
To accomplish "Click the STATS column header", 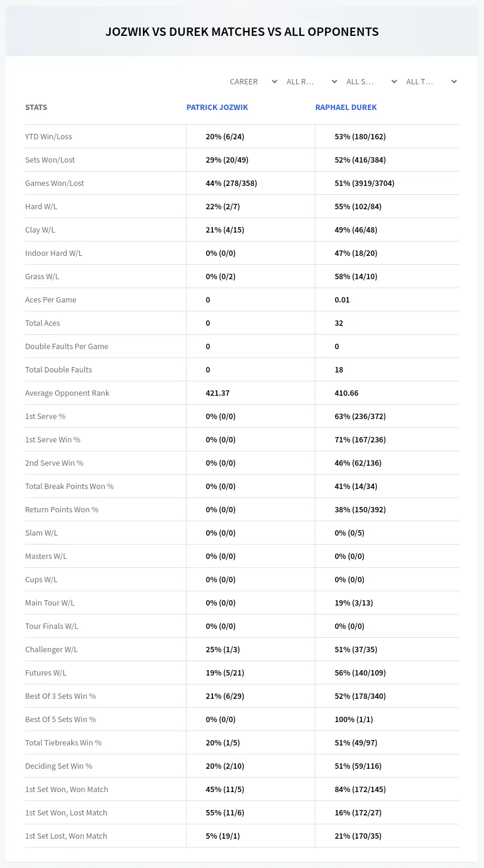I will [36, 108].
